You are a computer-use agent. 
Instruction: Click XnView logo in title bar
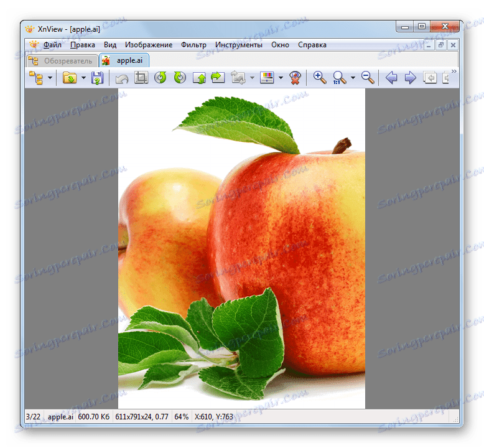[x=30, y=29]
